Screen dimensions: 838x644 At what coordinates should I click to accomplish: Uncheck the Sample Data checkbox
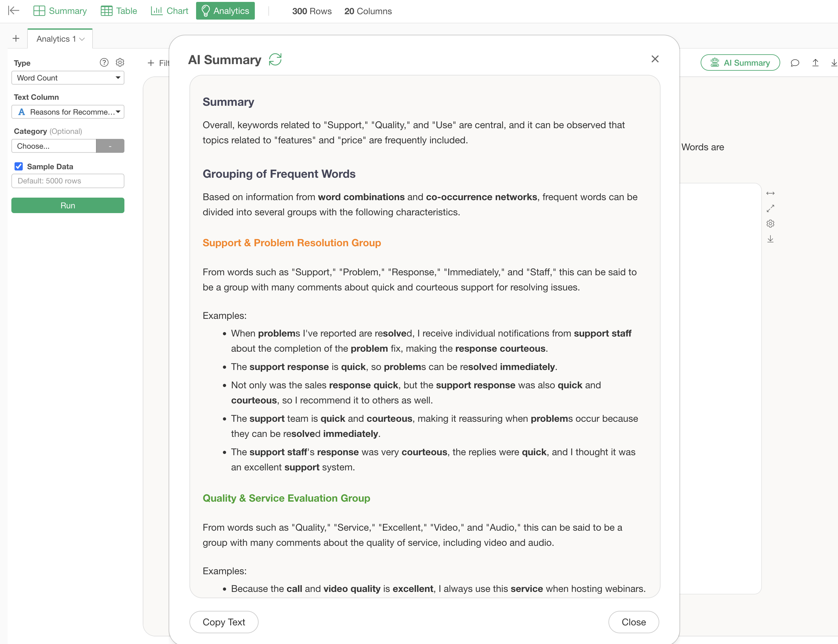tap(18, 166)
